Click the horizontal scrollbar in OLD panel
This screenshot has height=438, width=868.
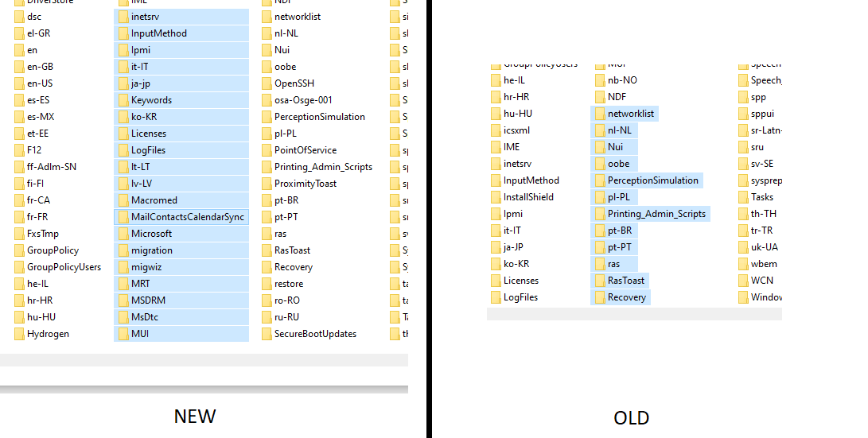tap(634, 314)
